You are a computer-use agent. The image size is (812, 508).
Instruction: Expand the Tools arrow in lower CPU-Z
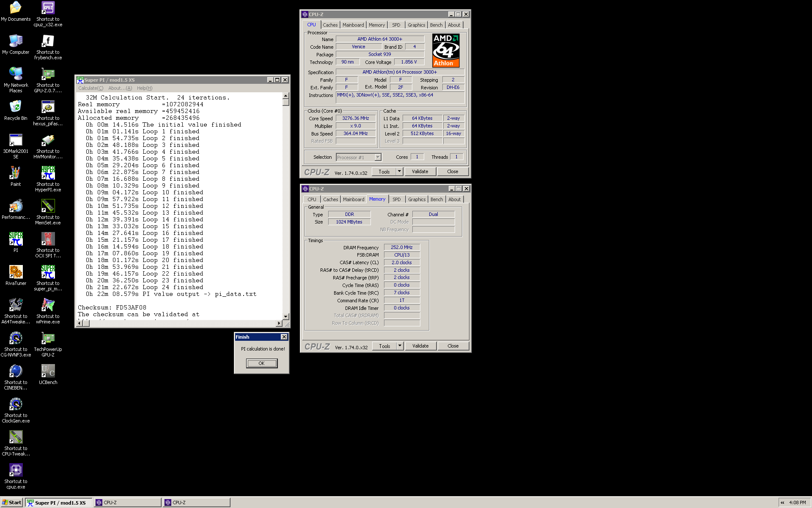click(400, 346)
